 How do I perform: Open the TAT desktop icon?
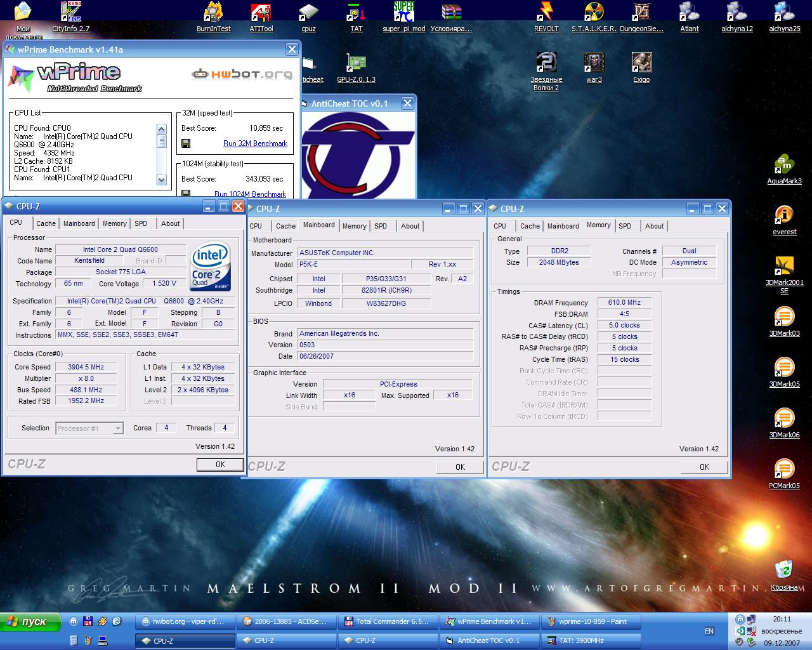357,17
